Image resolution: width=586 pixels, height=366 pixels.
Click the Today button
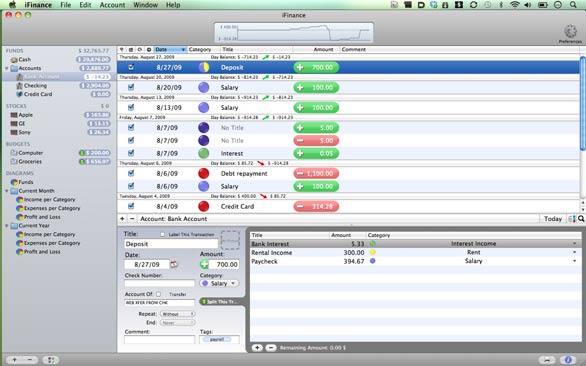click(x=553, y=219)
